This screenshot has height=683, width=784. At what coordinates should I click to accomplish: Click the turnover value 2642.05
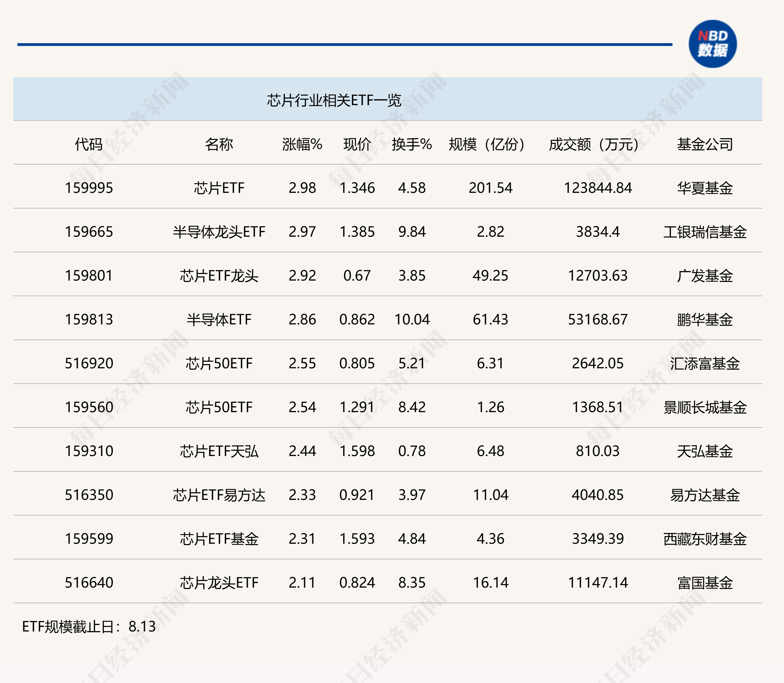point(597,363)
